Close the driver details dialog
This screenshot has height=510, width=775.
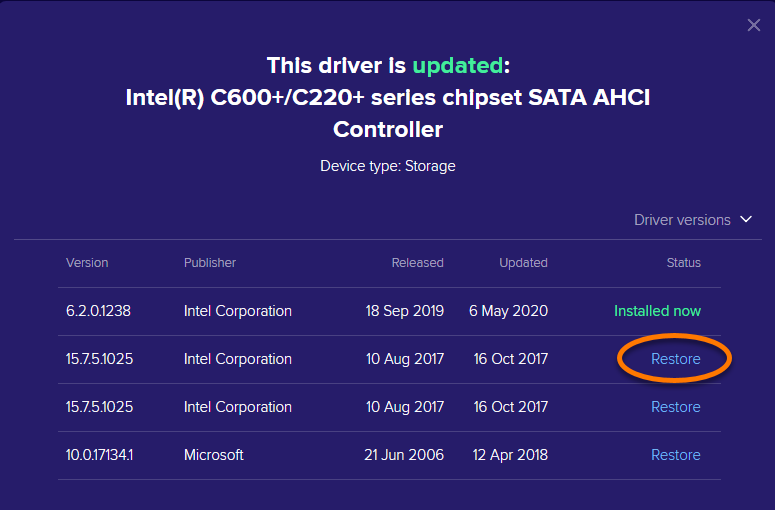[754, 25]
